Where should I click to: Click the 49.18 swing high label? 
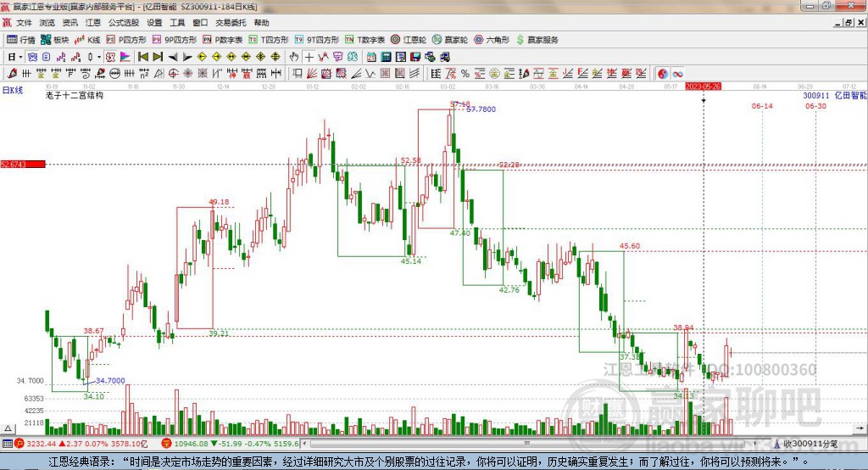pyautogui.click(x=220, y=202)
